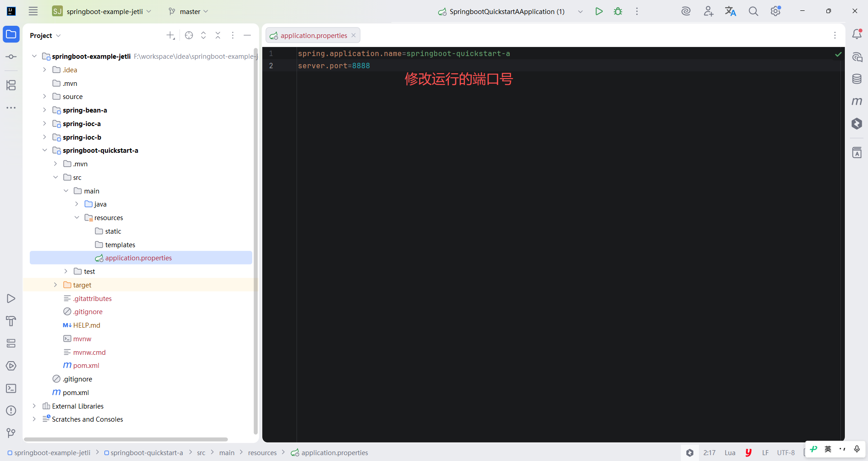Select application.properties in project tree
Screen dimensions: 868x461
click(x=141, y=258)
